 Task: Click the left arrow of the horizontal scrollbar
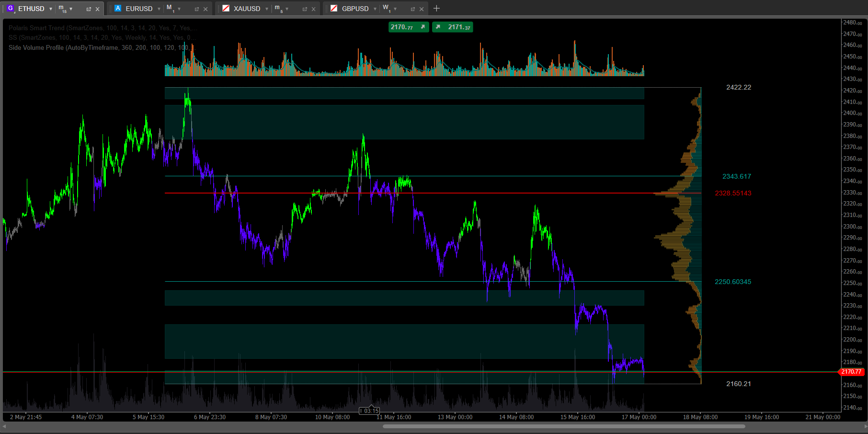pos(5,426)
